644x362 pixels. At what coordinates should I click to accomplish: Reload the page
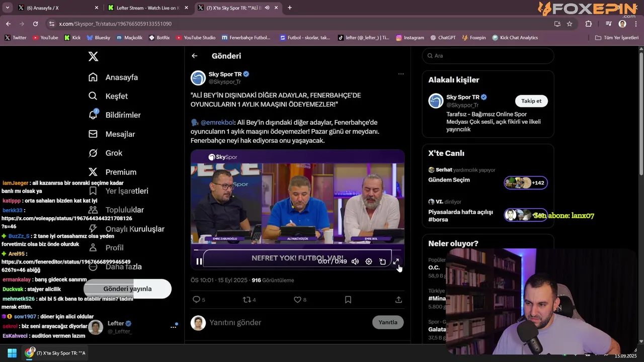pyautogui.click(x=35, y=24)
